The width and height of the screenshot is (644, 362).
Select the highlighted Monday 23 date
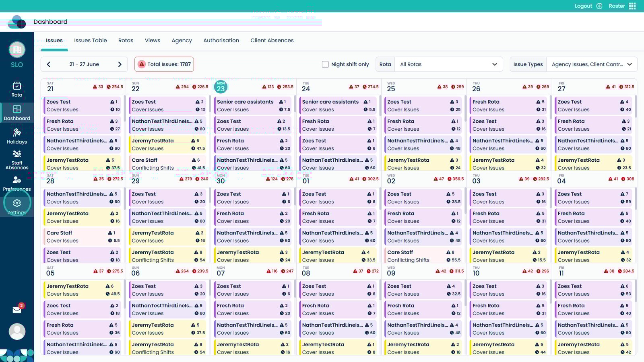click(221, 87)
